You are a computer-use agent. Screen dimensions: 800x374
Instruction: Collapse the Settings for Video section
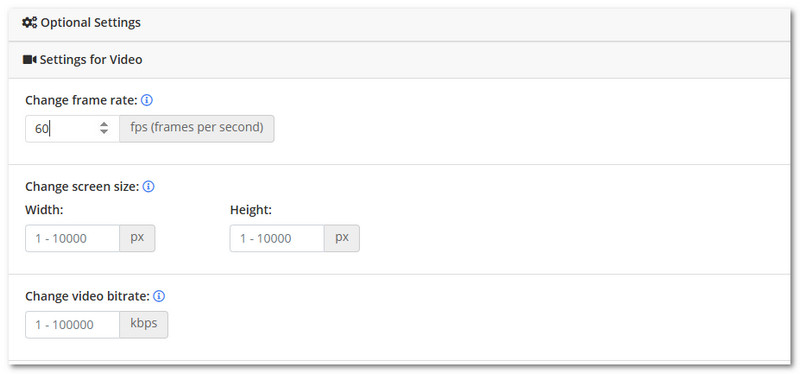[399, 60]
